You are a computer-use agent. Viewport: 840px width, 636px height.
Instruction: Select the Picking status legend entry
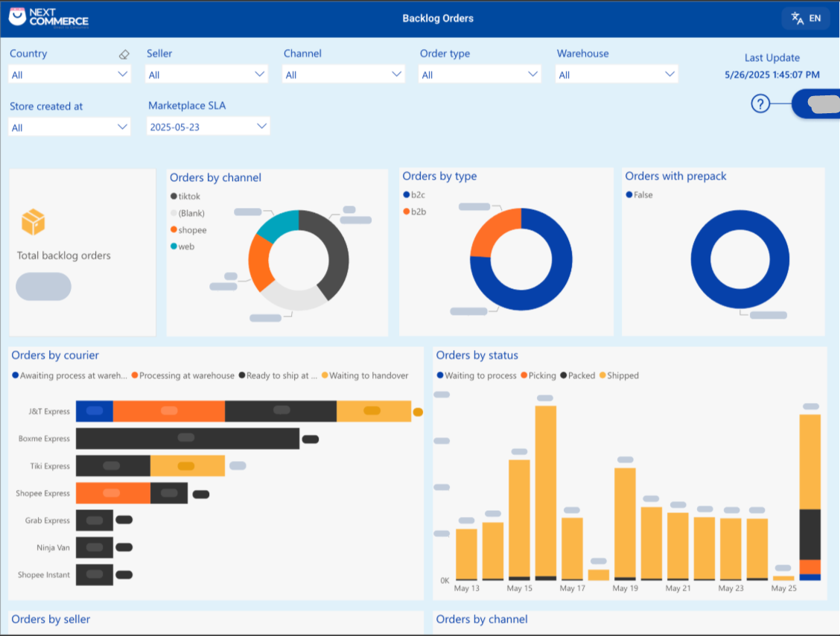[x=541, y=375]
